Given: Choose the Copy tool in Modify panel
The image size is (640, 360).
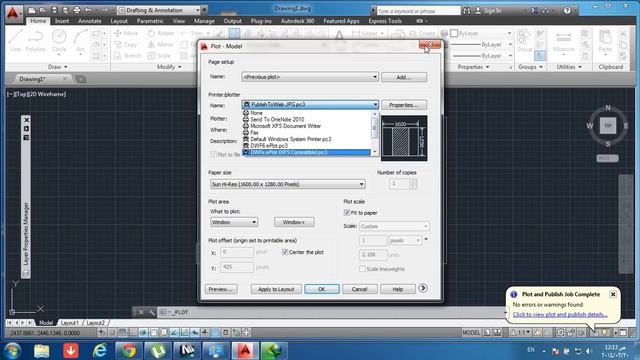Looking at the screenshot, I should click(x=126, y=44).
